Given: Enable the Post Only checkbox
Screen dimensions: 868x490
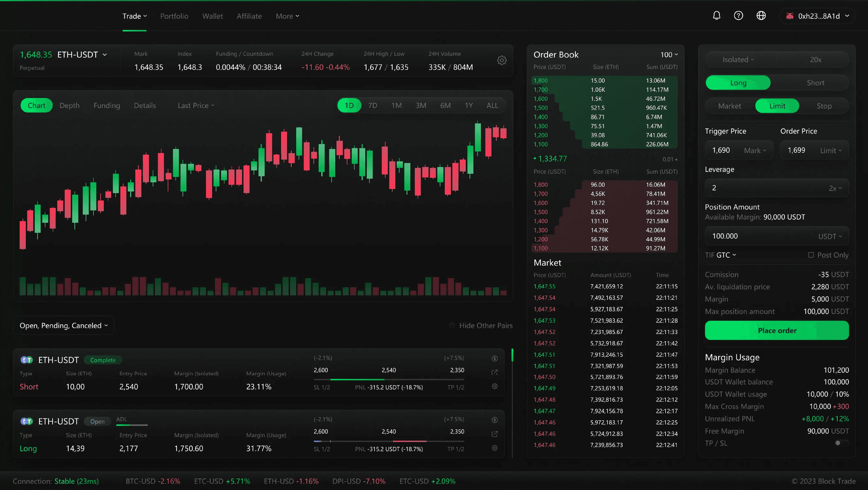Looking at the screenshot, I should tap(811, 255).
